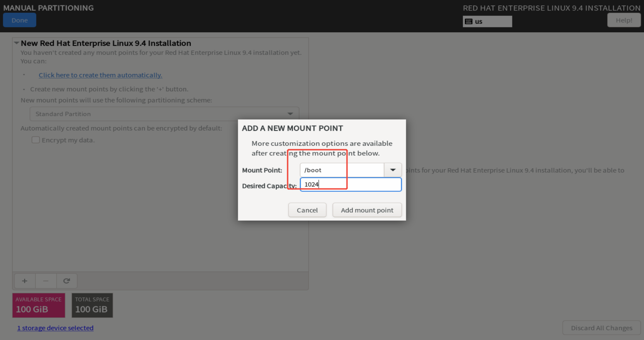
Task: Click the minus remove mount point icon
Action: click(46, 281)
